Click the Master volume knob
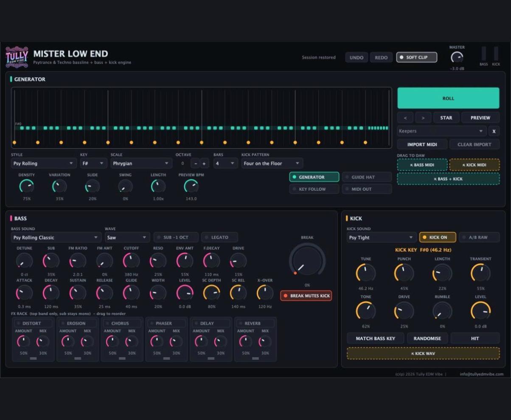This screenshot has width=511, height=420. (457, 57)
